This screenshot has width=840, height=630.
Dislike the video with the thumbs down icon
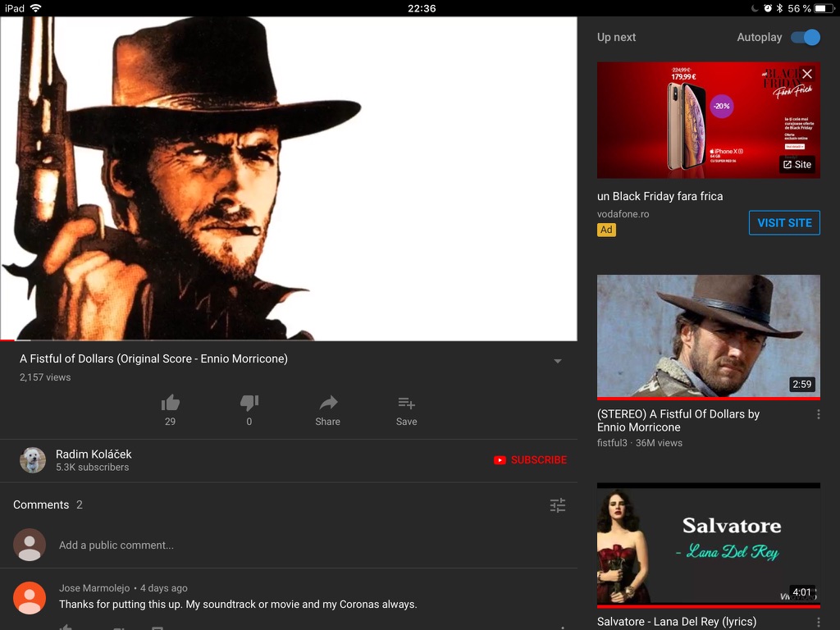pyautogui.click(x=249, y=403)
